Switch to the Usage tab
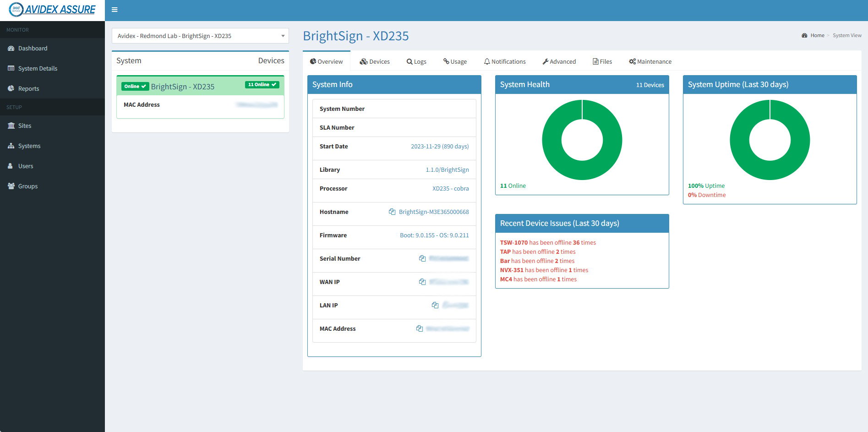Image resolution: width=868 pixels, height=432 pixels. (x=455, y=61)
